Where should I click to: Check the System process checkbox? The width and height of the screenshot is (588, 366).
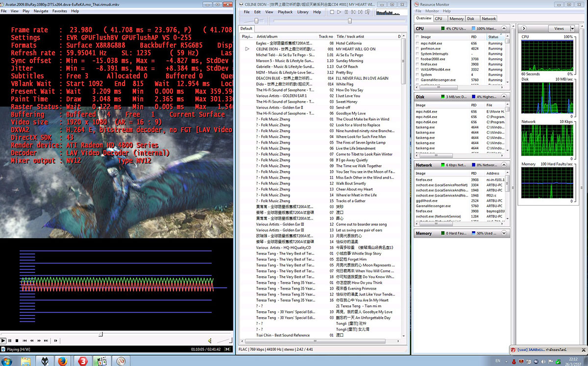point(417,75)
